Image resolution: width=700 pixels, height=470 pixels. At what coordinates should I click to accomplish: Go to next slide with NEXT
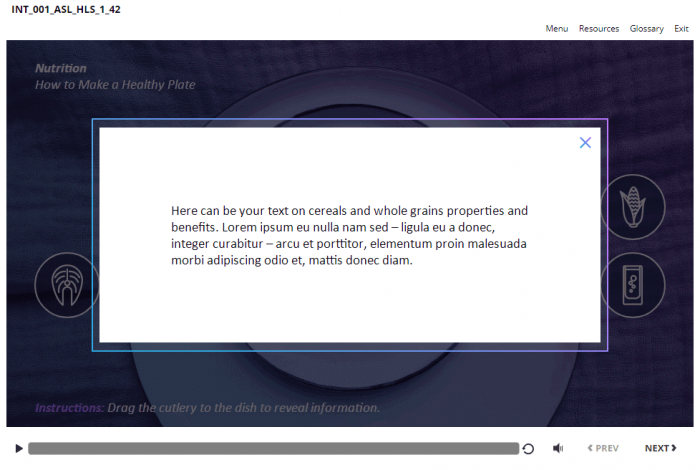[x=659, y=449]
